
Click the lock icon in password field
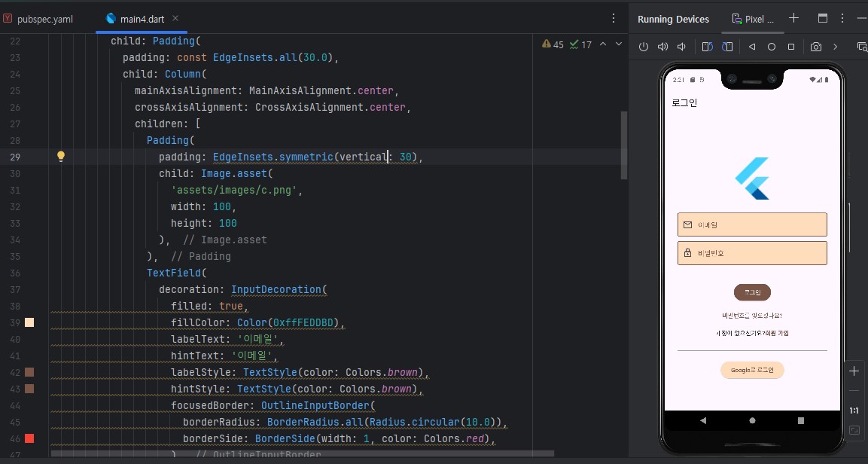[x=687, y=252]
